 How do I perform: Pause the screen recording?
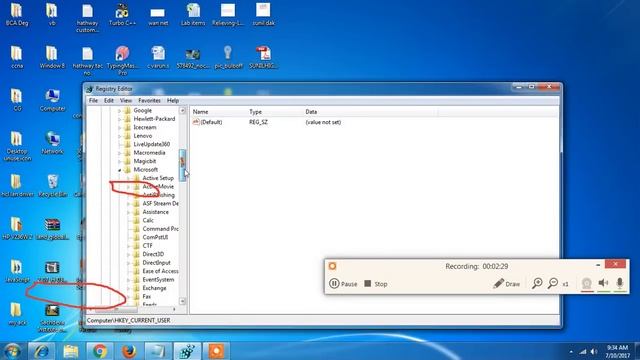343,284
